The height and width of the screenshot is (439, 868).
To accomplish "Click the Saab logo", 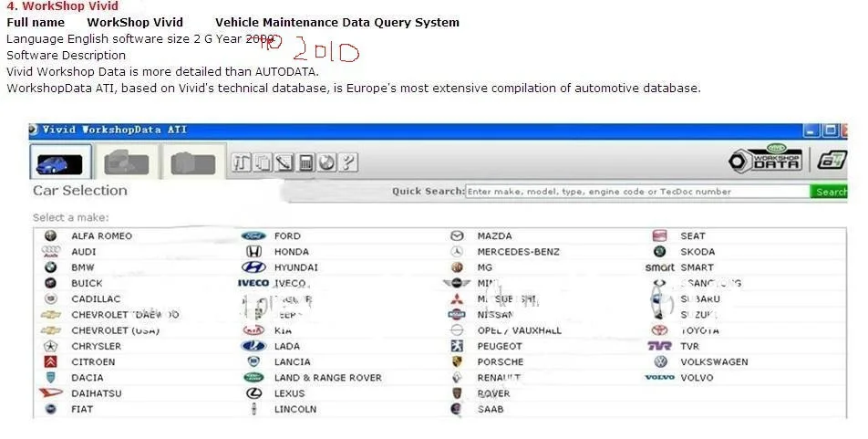I will click(x=457, y=409).
